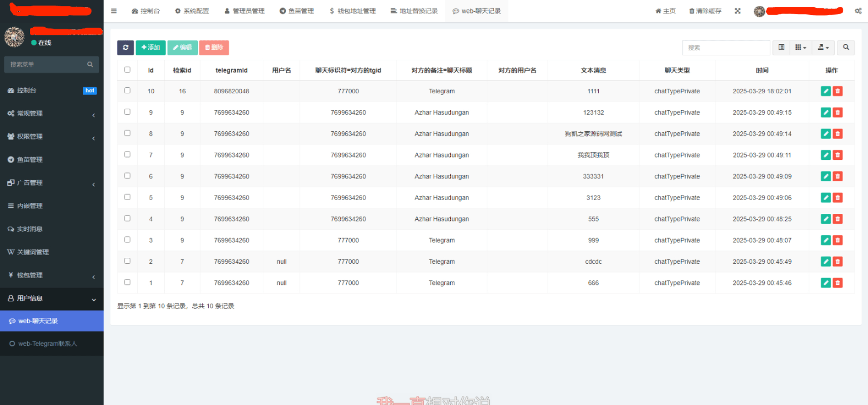The height and width of the screenshot is (405, 868).
Task: Open the export data dropdown
Action: [x=823, y=48]
